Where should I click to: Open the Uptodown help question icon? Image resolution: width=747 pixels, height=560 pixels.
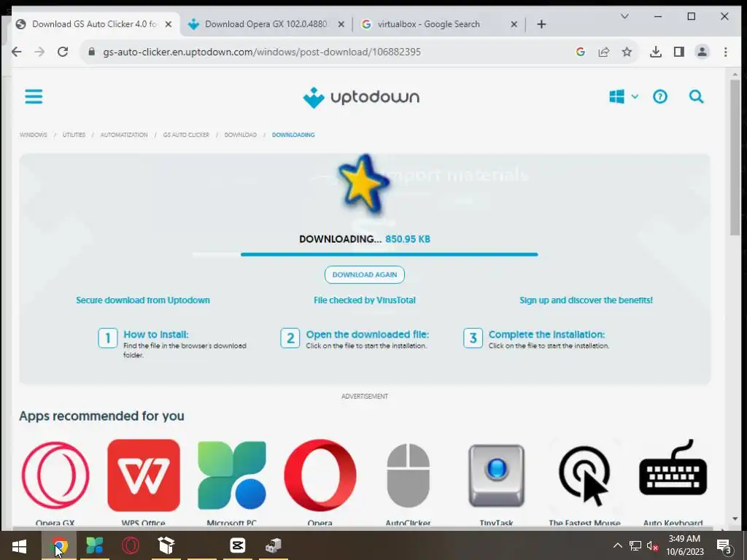pyautogui.click(x=659, y=97)
